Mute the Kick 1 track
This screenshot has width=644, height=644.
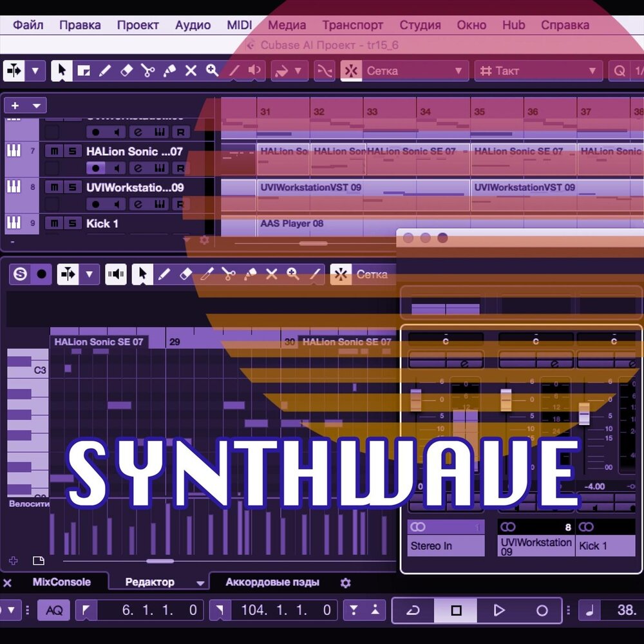pos(53,223)
